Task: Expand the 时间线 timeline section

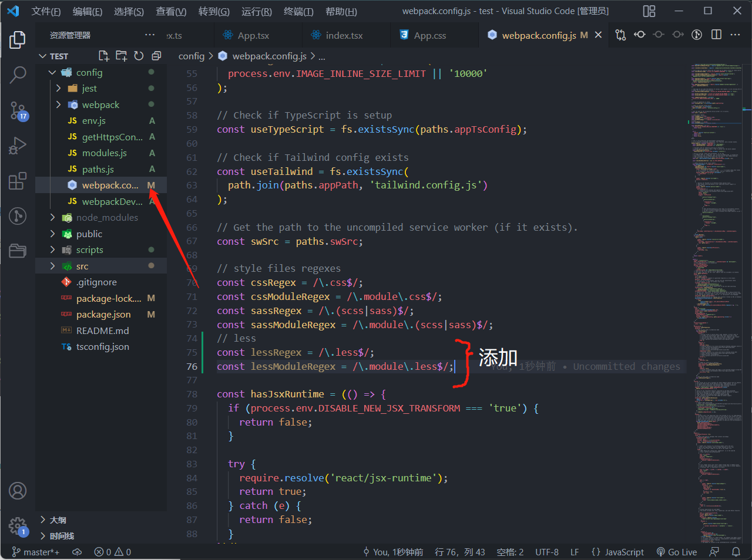Action: point(101,536)
